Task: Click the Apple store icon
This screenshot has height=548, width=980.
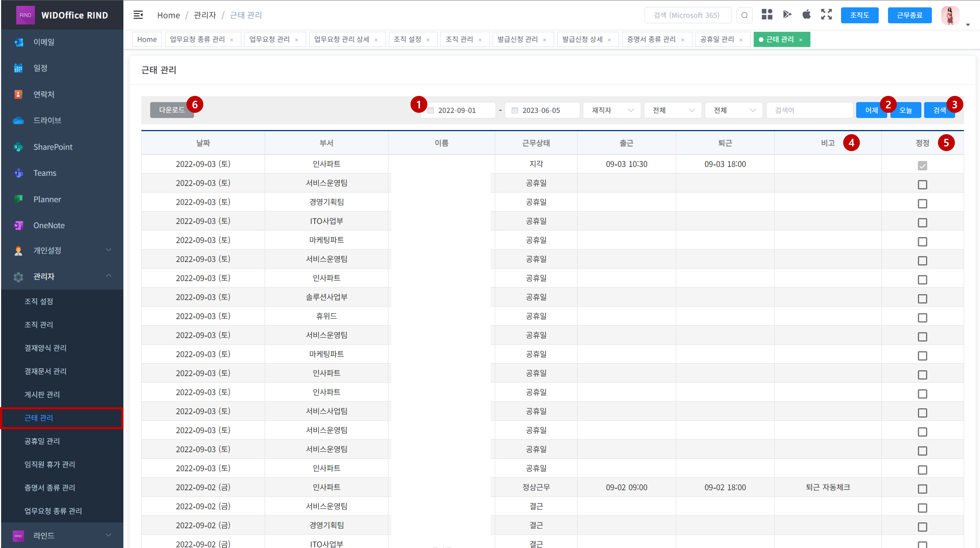Action: 806,14
